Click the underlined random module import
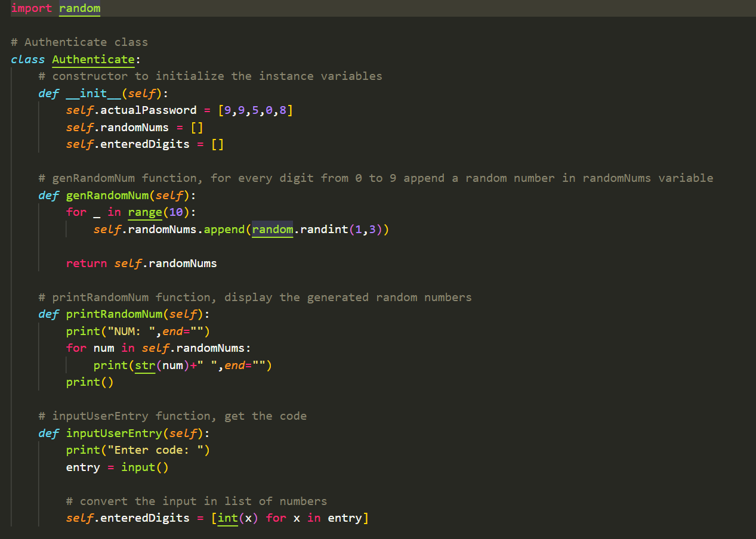The image size is (756, 539). pos(79,8)
